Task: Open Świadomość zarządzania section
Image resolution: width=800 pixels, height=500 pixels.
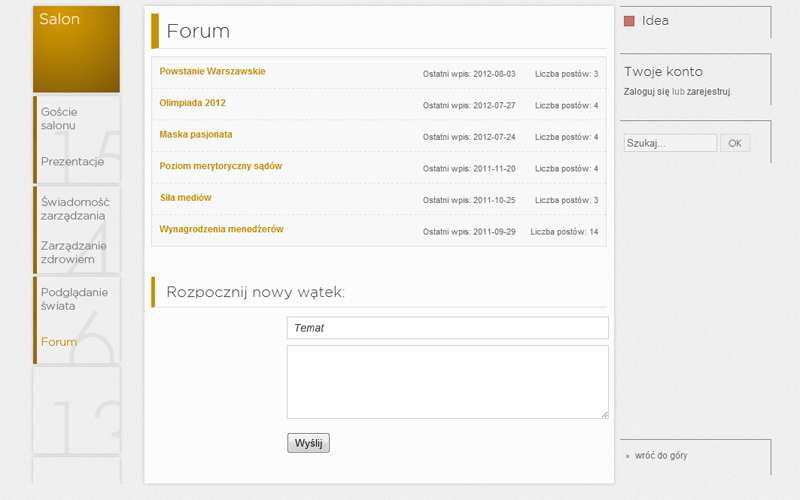Action: click(75, 209)
